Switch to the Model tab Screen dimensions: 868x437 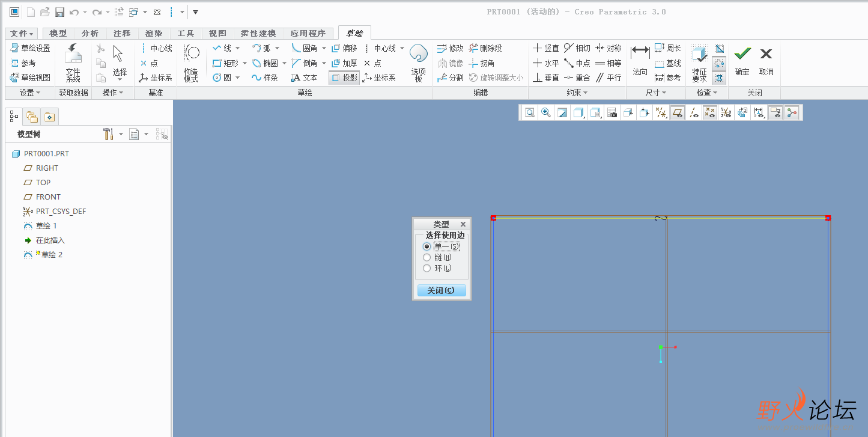click(58, 34)
